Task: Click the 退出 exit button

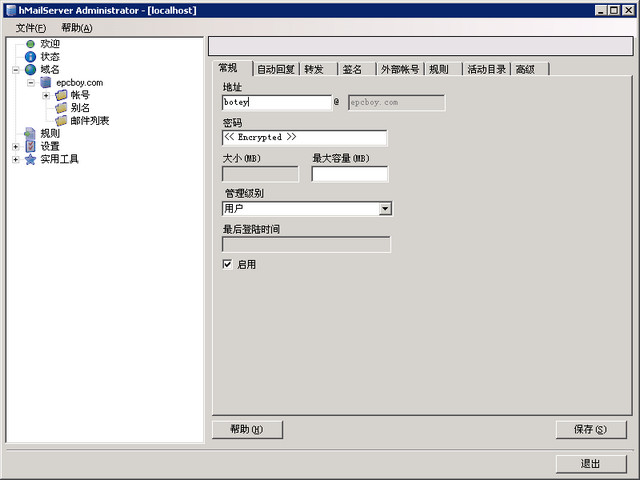Action: pos(591,464)
